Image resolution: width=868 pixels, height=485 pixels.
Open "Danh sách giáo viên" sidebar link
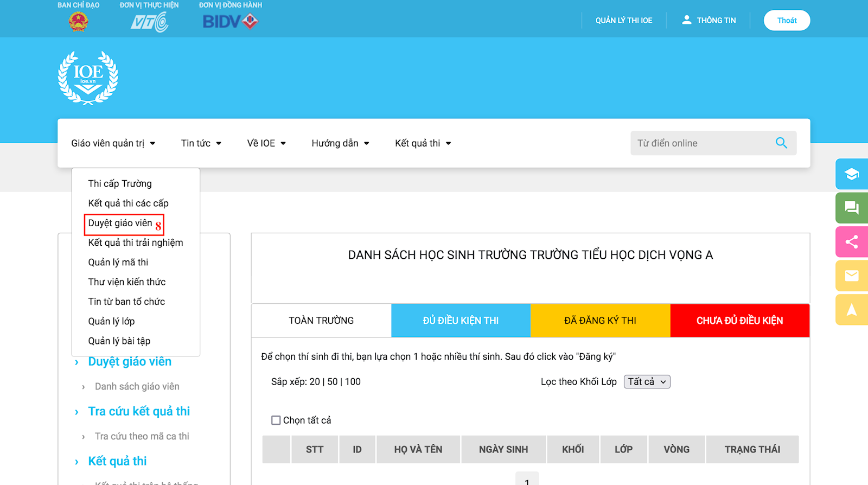pos(137,386)
